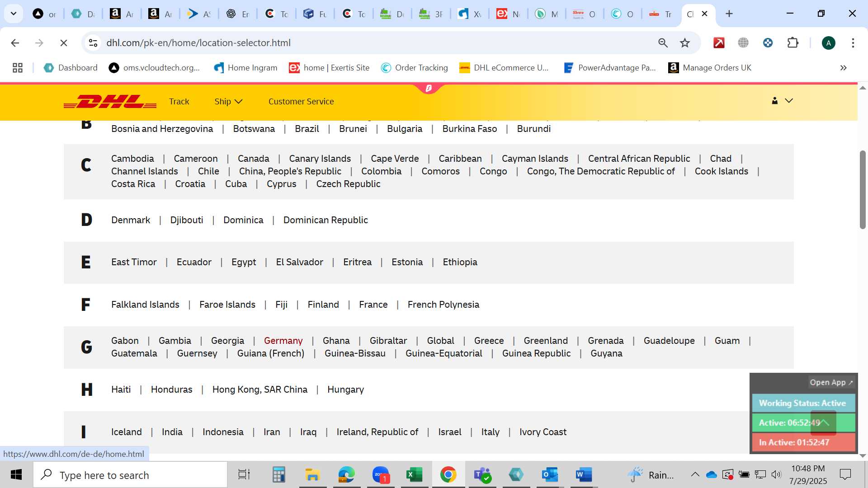The width and height of the screenshot is (868, 488).
Task: Open a new browser tab
Action: coord(729,14)
